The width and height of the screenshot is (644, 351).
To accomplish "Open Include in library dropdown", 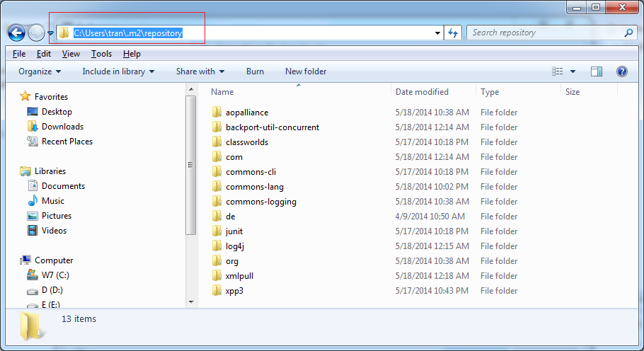I will [x=118, y=71].
